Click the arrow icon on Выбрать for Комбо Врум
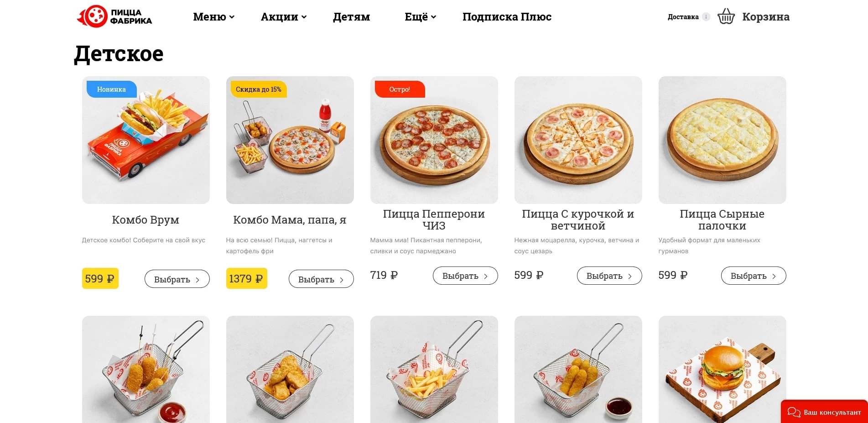This screenshot has height=423, width=868. point(198,279)
